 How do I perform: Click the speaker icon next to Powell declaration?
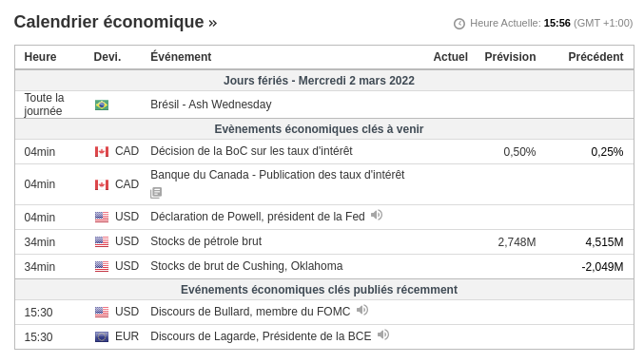point(377,215)
